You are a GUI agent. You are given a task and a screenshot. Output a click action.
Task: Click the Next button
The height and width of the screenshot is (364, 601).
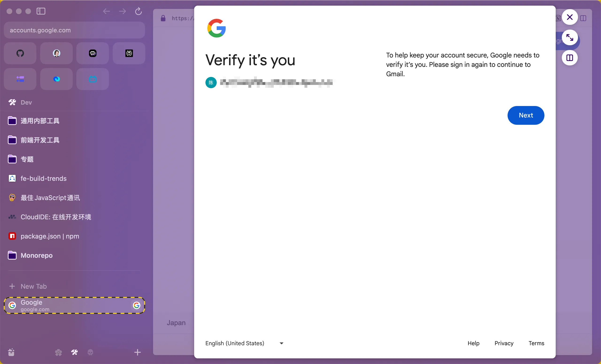(526, 115)
